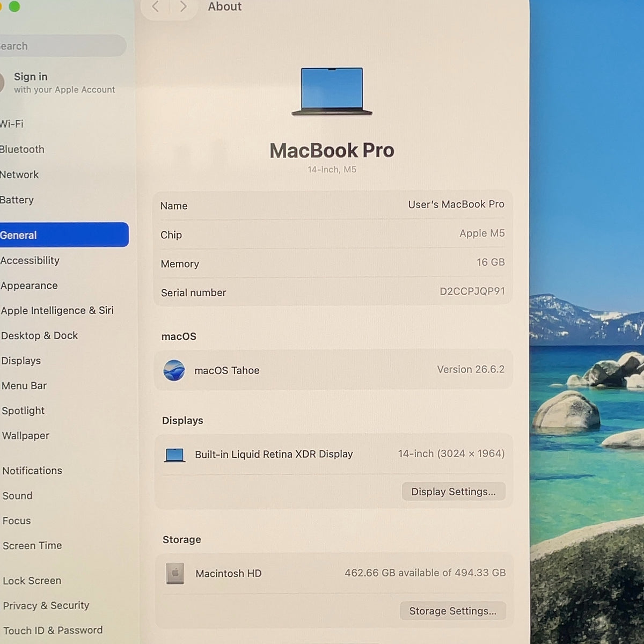
Task: Click the "Displays" section heading
Action: click(182, 421)
